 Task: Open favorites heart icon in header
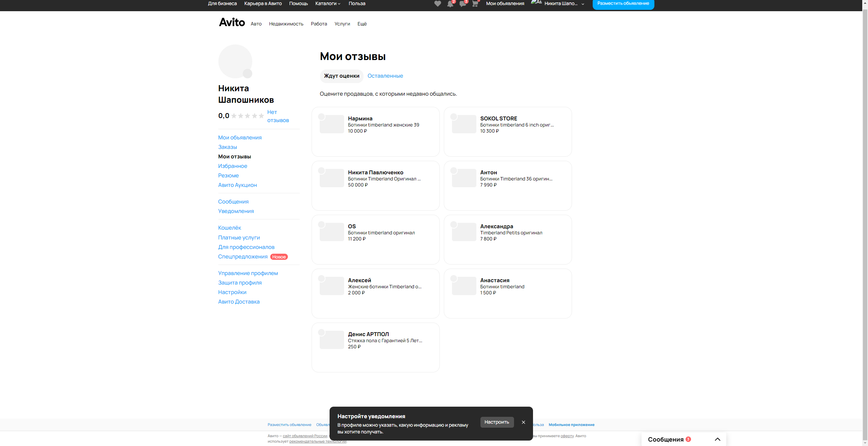(x=437, y=4)
